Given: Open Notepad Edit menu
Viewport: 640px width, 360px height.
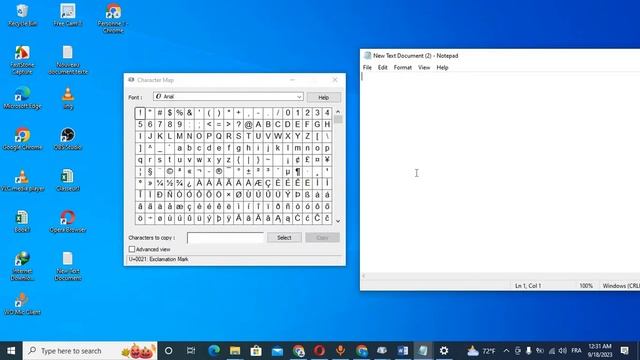Looking at the screenshot, I should (x=382, y=67).
